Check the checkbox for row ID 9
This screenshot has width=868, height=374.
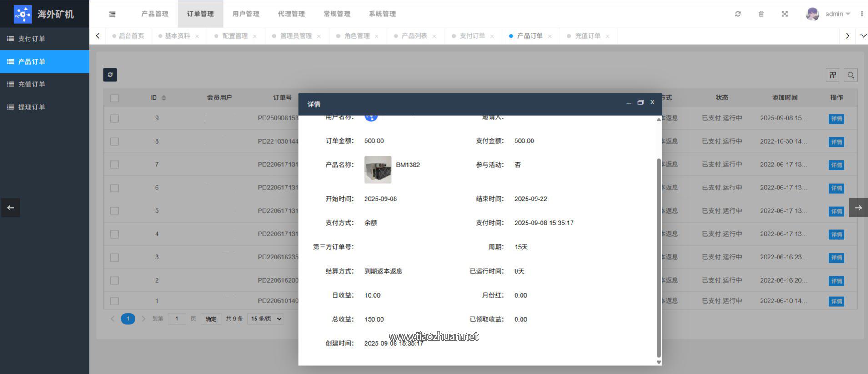(x=115, y=118)
